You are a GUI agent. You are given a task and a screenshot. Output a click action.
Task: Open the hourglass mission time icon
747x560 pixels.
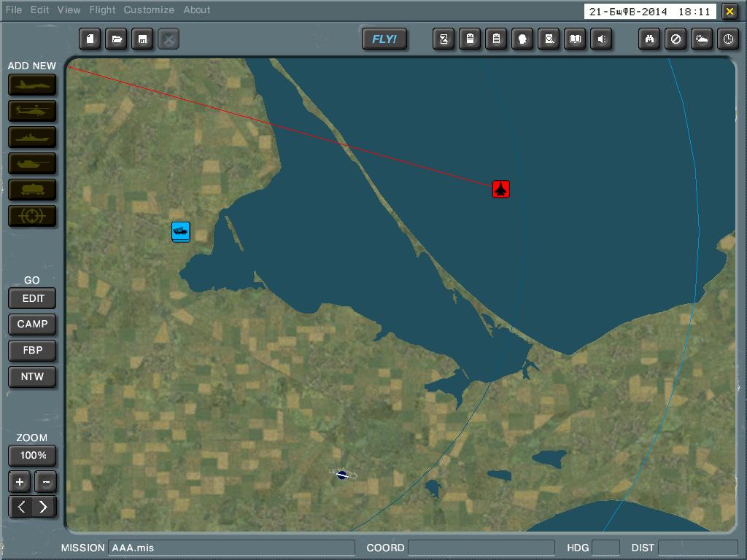(444, 39)
